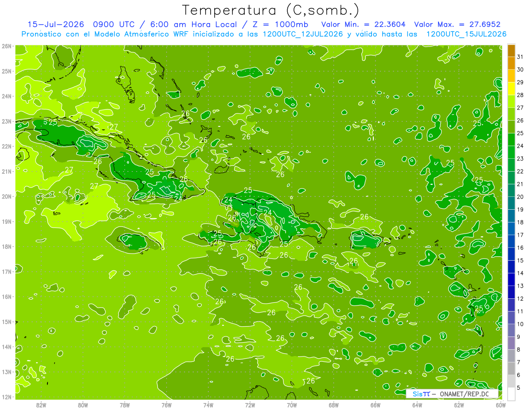This screenshot has height=411, width=532.
Task: Click the 14N latitude axis label
Action: click(7, 347)
